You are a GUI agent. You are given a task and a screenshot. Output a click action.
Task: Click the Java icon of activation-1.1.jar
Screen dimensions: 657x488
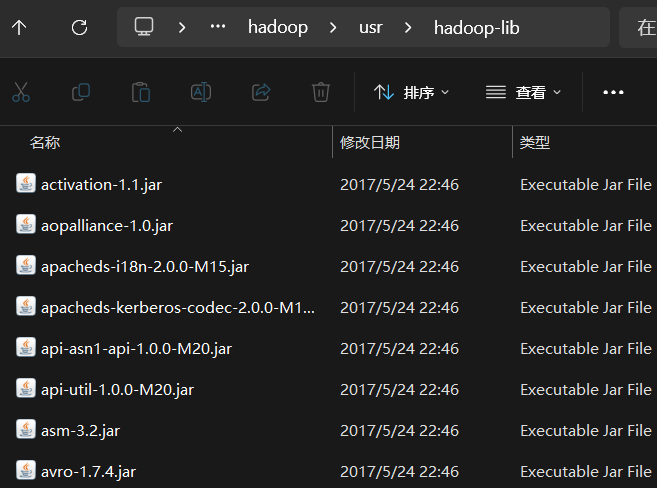pos(26,183)
